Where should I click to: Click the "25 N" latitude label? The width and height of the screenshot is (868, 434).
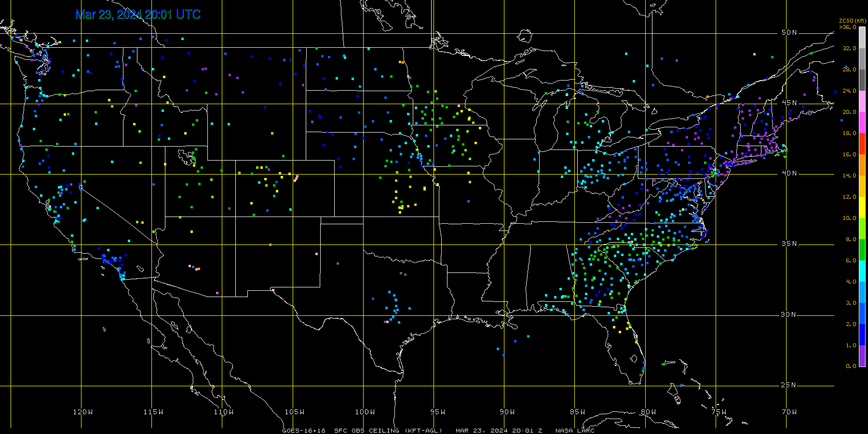tap(789, 385)
